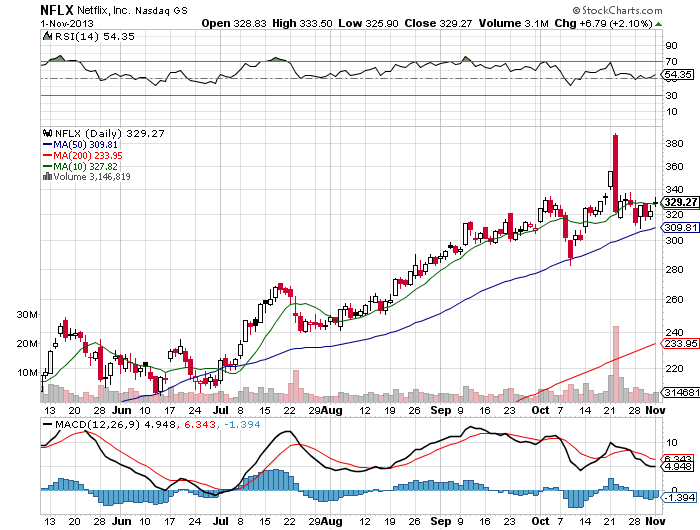Click the Close 329.27 value
This screenshot has width=700, height=530.
[x=438, y=23]
